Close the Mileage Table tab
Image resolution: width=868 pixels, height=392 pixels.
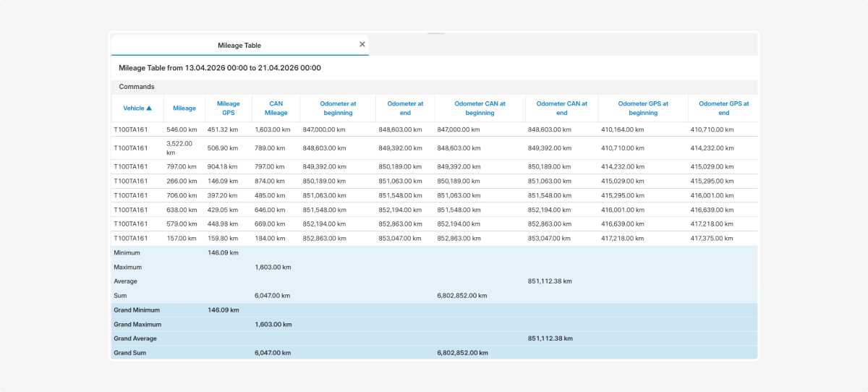(x=362, y=44)
